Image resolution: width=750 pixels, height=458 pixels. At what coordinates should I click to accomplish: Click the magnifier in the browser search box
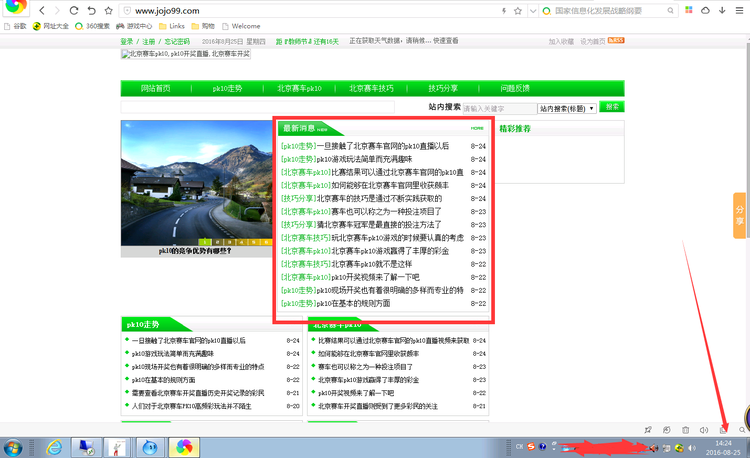point(670,11)
